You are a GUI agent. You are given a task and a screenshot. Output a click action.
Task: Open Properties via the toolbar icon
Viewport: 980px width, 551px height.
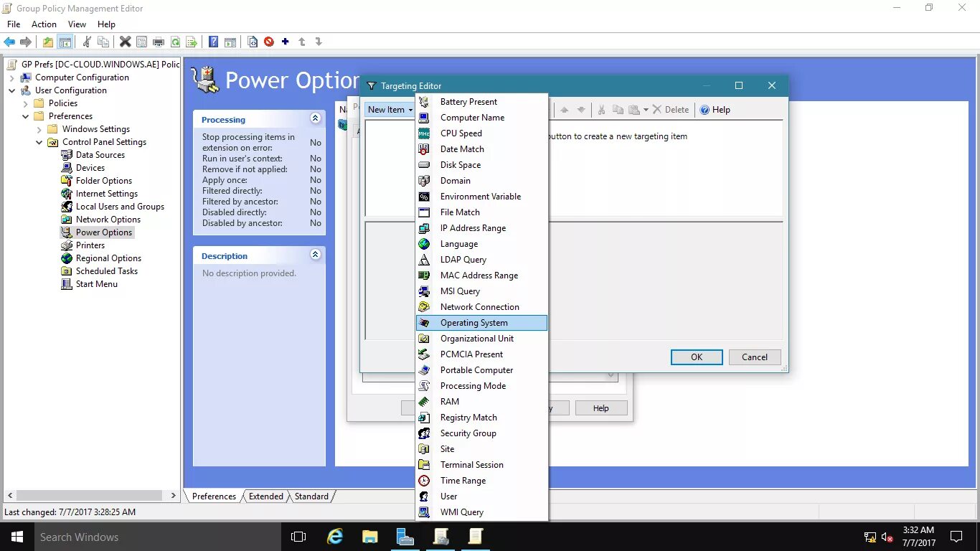click(x=141, y=42)
